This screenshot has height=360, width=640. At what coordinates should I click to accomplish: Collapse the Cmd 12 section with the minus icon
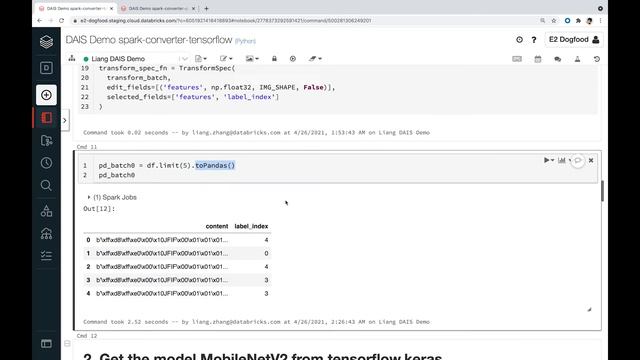point(67,344)
